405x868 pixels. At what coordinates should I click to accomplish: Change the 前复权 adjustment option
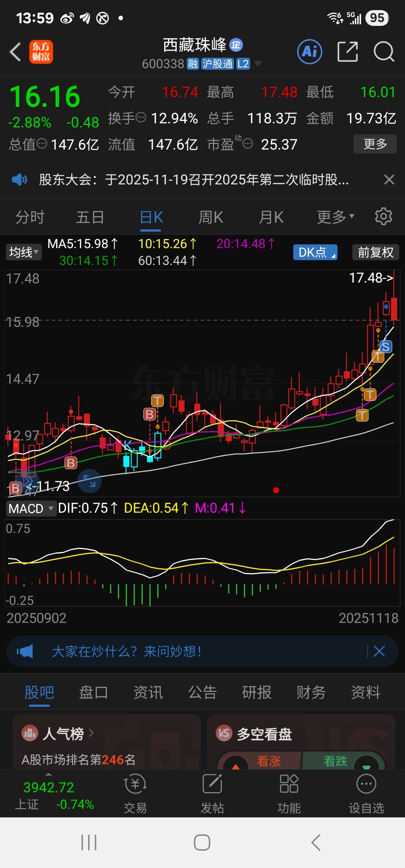(376, 252)
